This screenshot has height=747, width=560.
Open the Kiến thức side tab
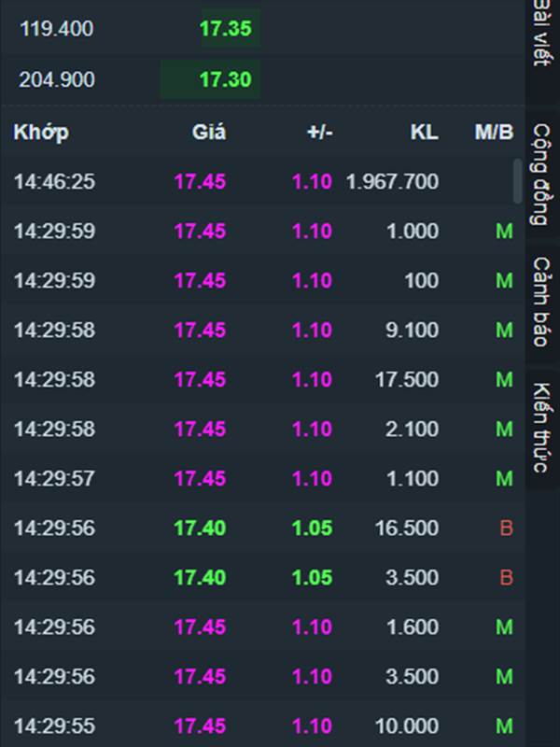tap(543, 428)
